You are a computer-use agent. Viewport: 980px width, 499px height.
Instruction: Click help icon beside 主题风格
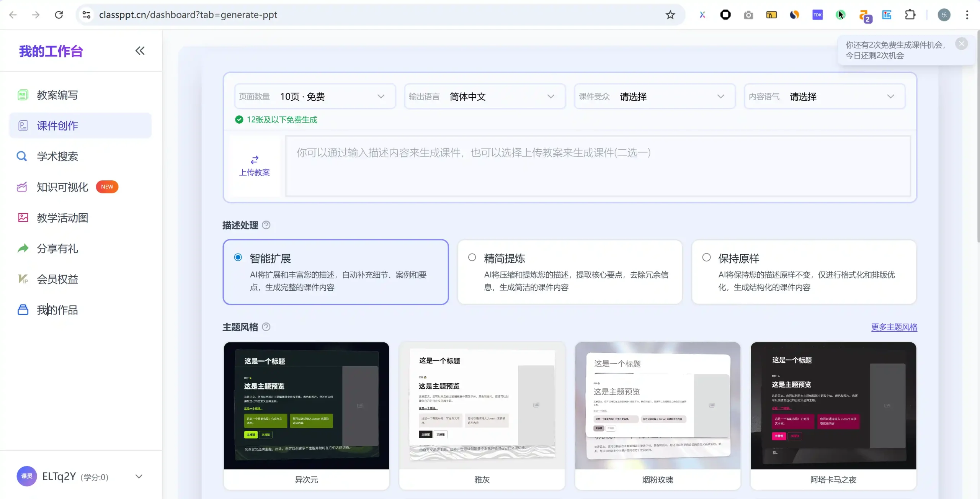coord(266,327)
